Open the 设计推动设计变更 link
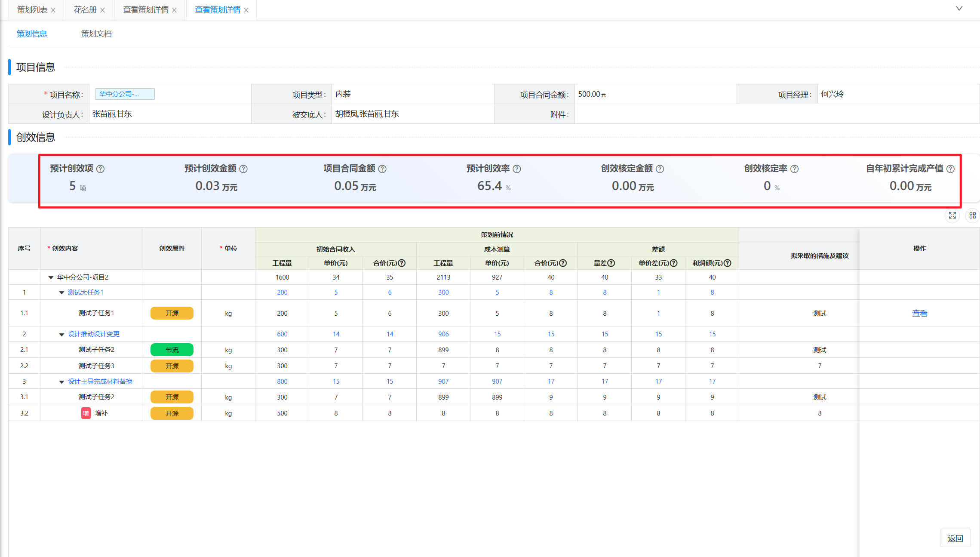Screen dimensions: 980x557 tap(94, 334)
